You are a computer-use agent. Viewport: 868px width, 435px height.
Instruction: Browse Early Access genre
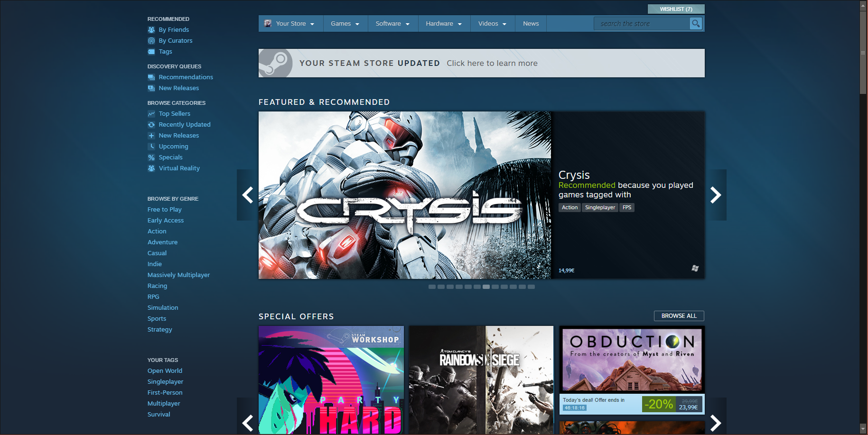[x=166, y=221]
